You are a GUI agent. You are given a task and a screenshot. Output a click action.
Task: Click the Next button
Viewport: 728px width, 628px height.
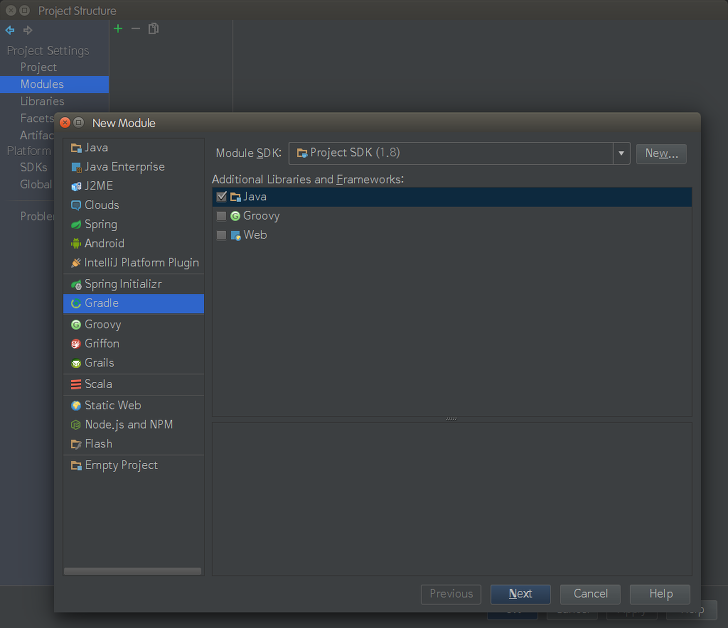tap(520, 594)
